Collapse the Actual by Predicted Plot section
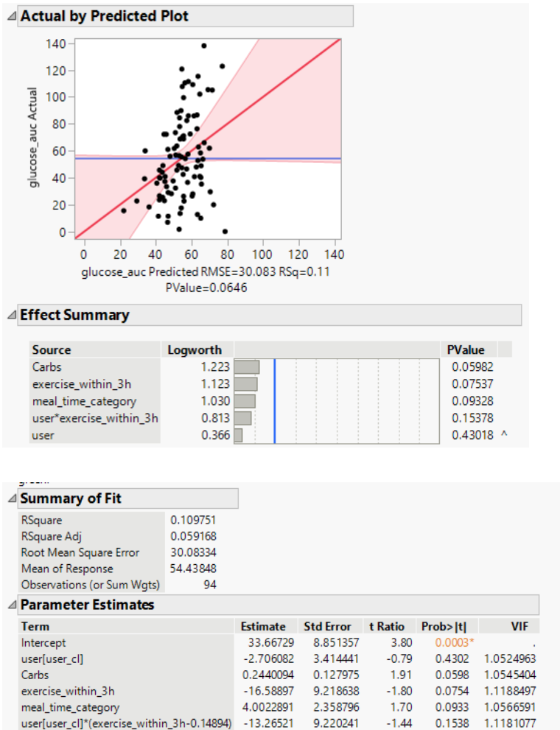The width and height of the screenshot is (560, 730). tap(11, 16)
